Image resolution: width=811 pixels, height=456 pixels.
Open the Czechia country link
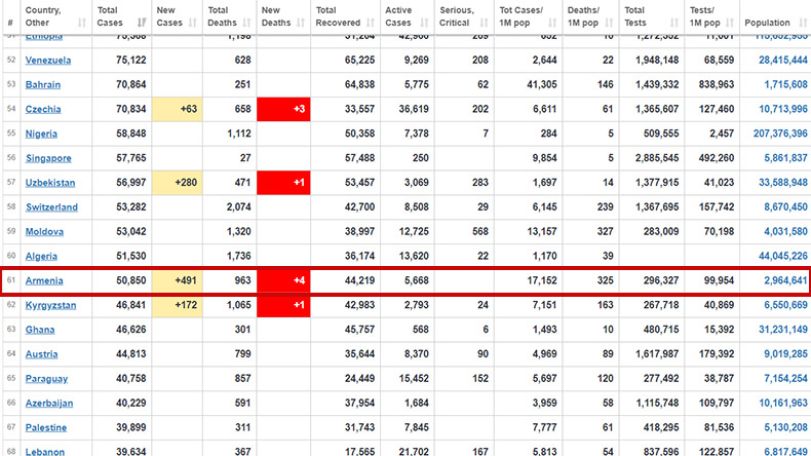click(x=43, y=109)
